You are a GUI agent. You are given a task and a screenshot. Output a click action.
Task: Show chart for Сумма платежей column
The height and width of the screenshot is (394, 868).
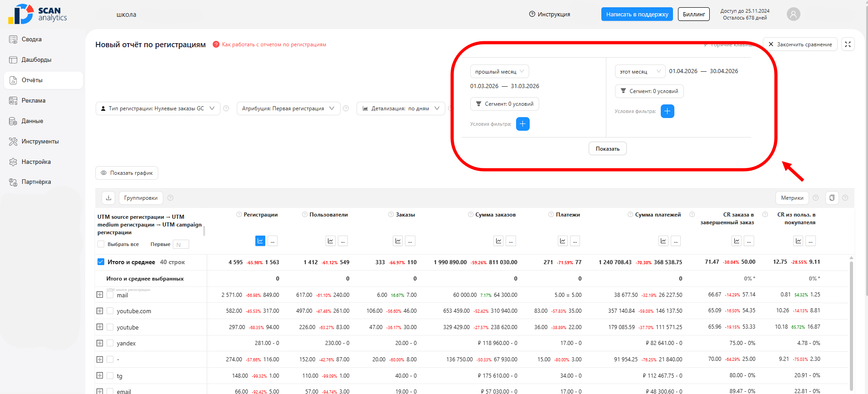click(x=663, y=241)
